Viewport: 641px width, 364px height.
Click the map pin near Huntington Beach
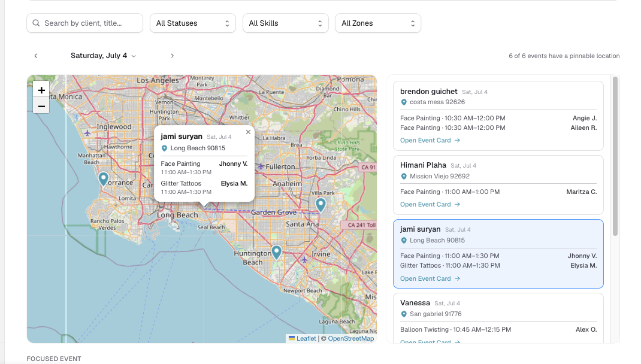point(277,252)
